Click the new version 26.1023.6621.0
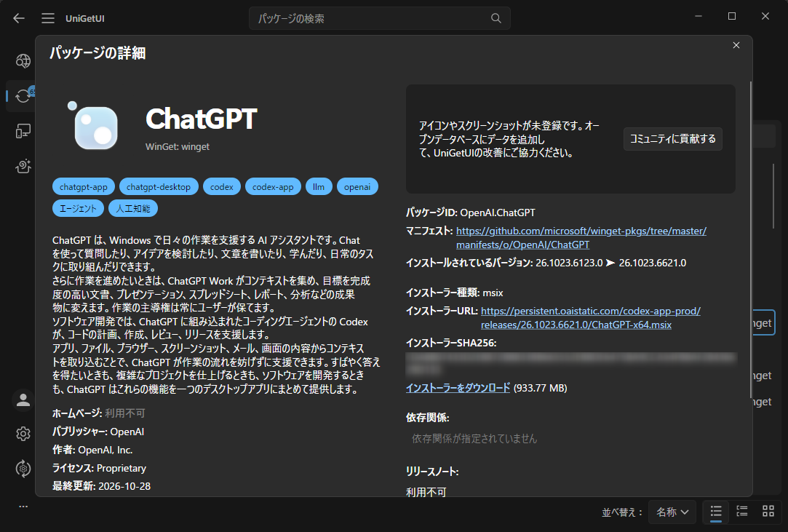This screenshot has height=532, width=788. (653, 263)
